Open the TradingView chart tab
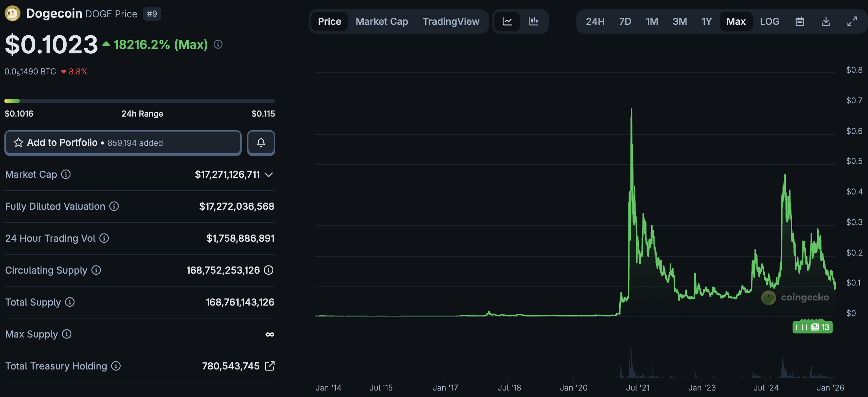This screenshot has width=868, height=397. click(x=451, y=21)
